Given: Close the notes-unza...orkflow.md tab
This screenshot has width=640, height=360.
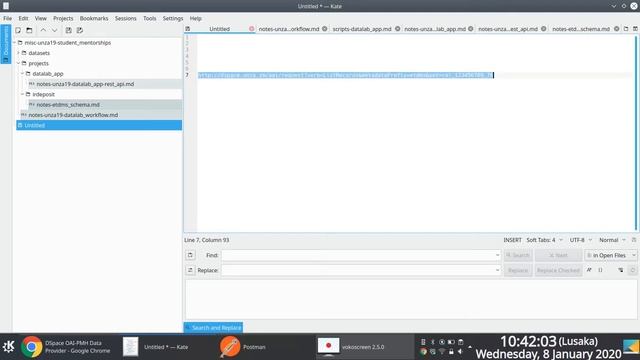Looking at the screenshot, I should [324, 29].
